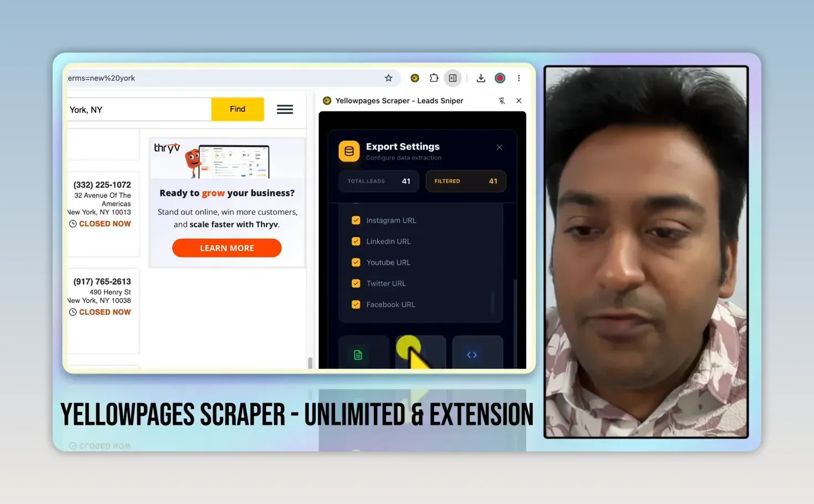Click the Instagram URL label

click(391, 220)
